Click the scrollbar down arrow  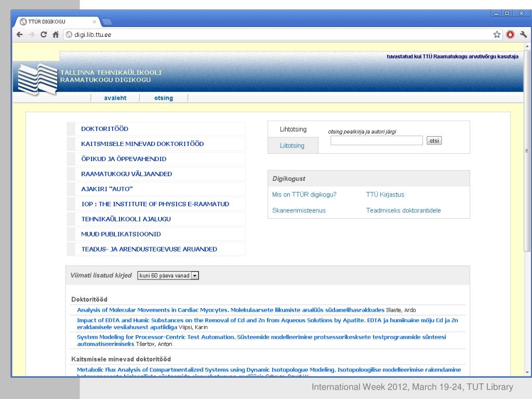pos(527,373)
